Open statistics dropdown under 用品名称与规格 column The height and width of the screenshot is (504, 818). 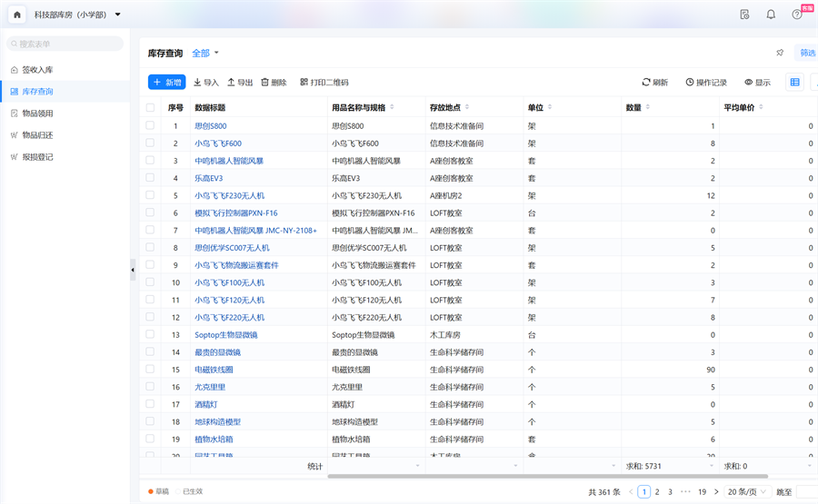[417, 466]
